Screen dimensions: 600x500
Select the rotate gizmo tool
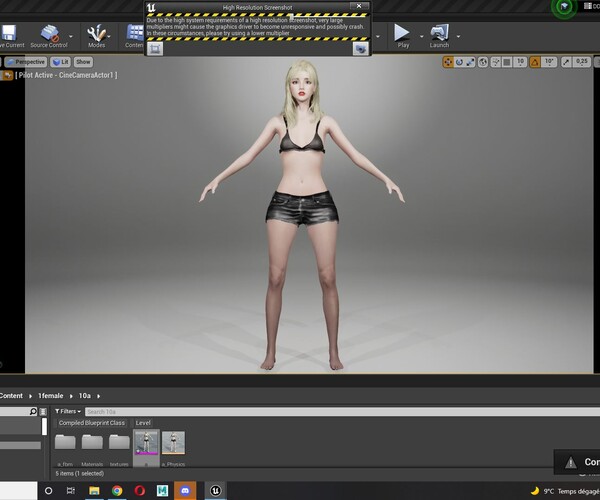tap(459, 62)
